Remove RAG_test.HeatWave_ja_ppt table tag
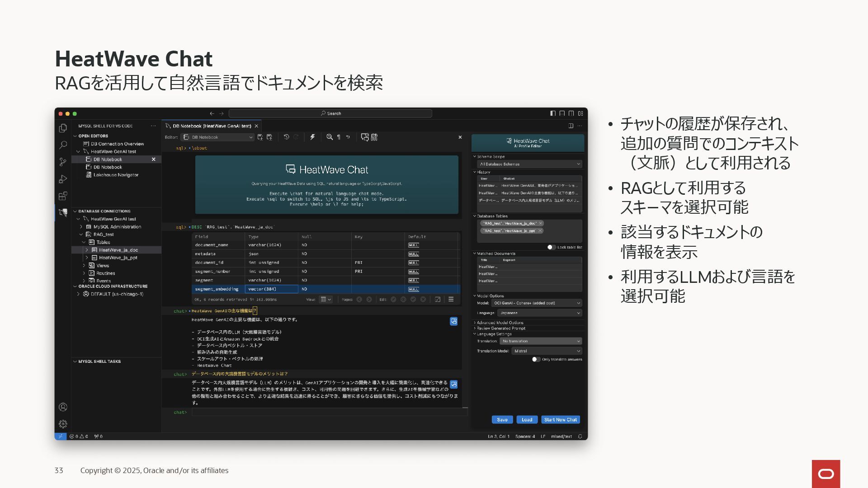 point(540,231)
